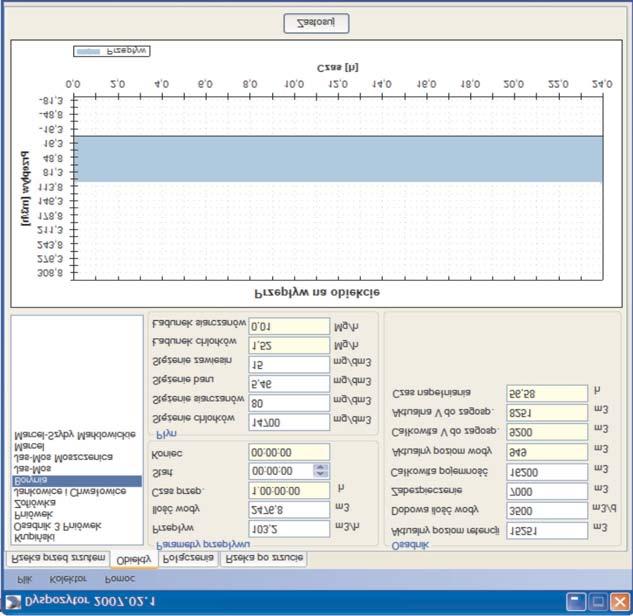
Task: Switch to the Rzeka przed zrzutem tab
Action: point(58,559)
